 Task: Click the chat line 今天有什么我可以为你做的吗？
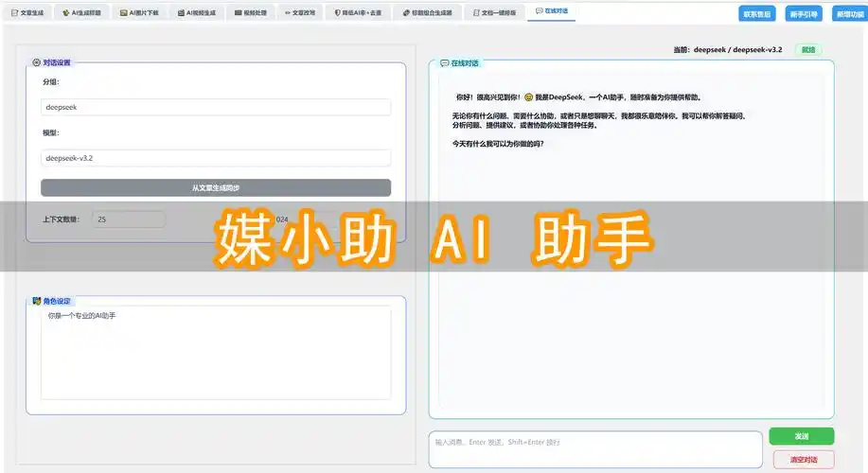click(498, 144)
